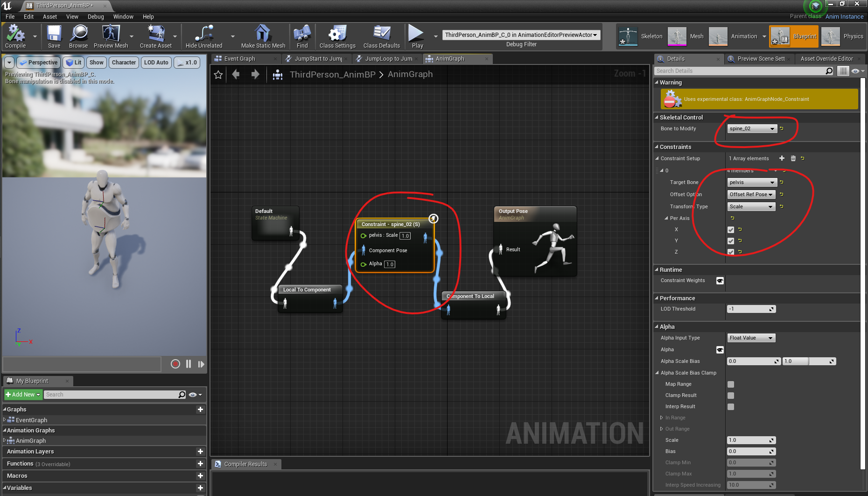Pause the preview animation

189,364
